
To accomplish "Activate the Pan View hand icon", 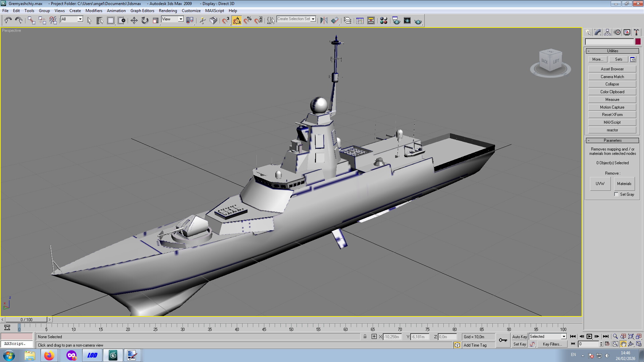I will point(623,344).
